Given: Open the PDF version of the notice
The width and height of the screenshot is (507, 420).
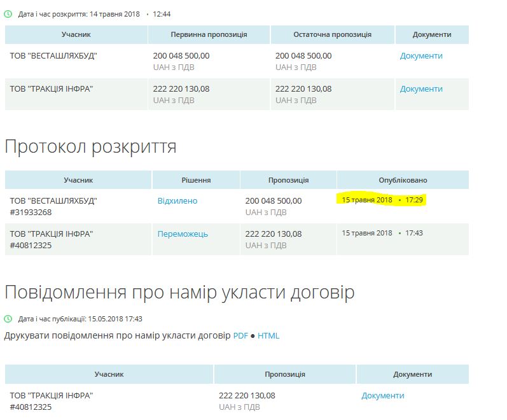Looking at the screenshot, I should [x=240, y=336].
